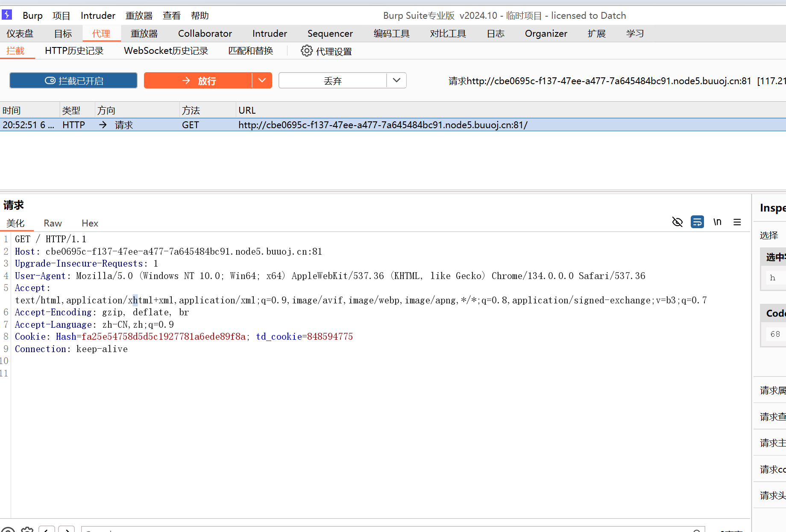Open the Collaborator tab
Screen dimensions: 786x532
[205, 33]
